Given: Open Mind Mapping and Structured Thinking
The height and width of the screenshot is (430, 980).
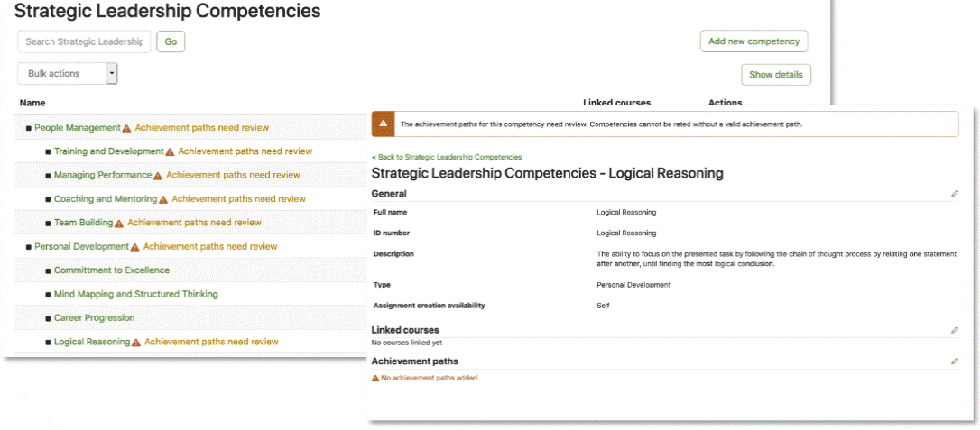Looking at the screenshot, I should [x=135, y=294].
